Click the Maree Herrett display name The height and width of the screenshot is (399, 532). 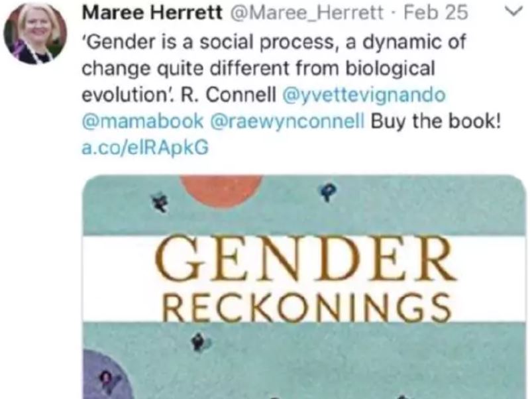click(134, 13)
